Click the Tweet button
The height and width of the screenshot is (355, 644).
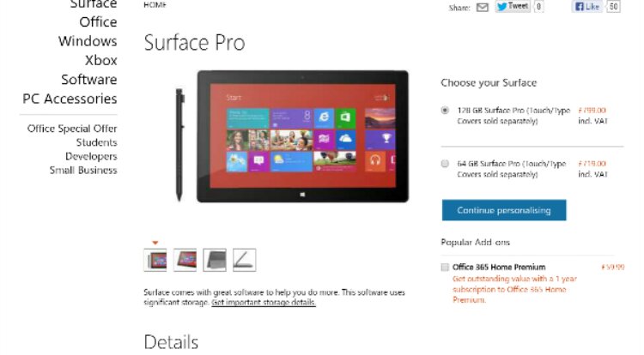513,6
